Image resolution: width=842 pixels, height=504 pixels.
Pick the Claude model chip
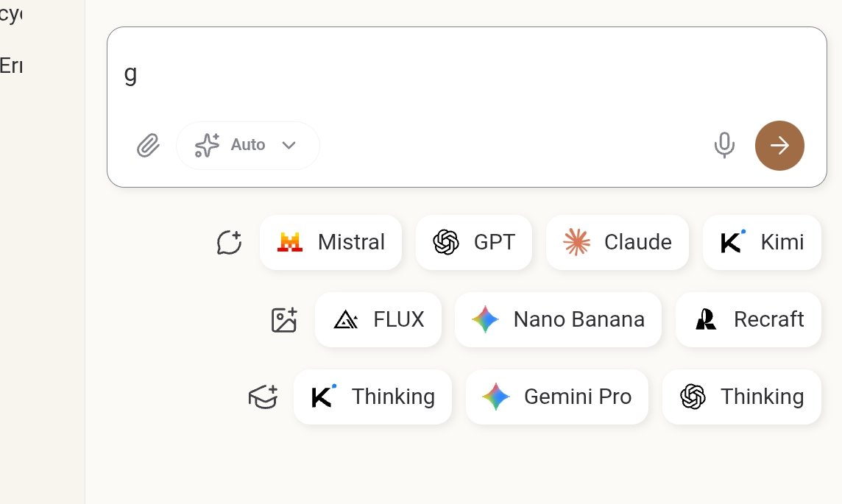(x=617, y=242)
